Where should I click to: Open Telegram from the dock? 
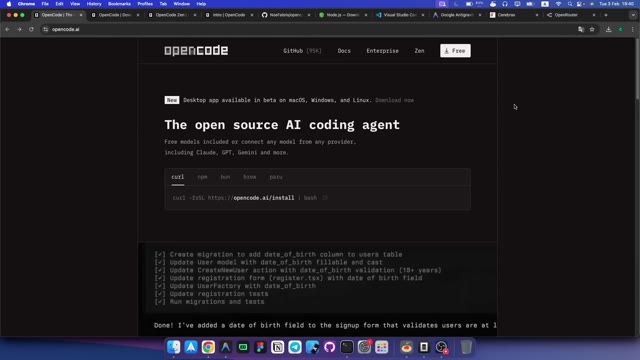[295, 347]
